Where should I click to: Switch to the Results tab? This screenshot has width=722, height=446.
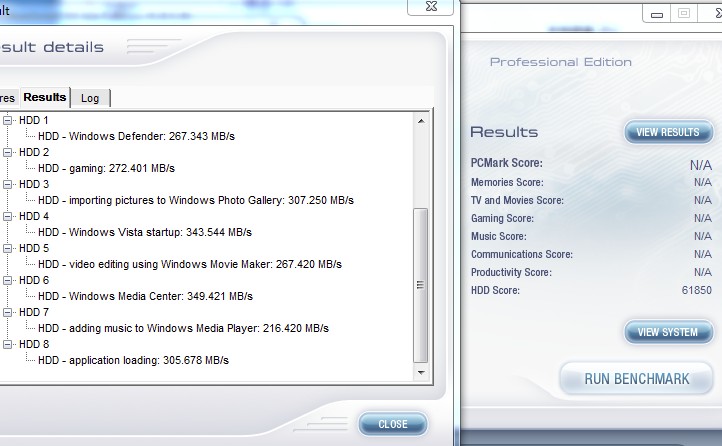tap(45, 97)
